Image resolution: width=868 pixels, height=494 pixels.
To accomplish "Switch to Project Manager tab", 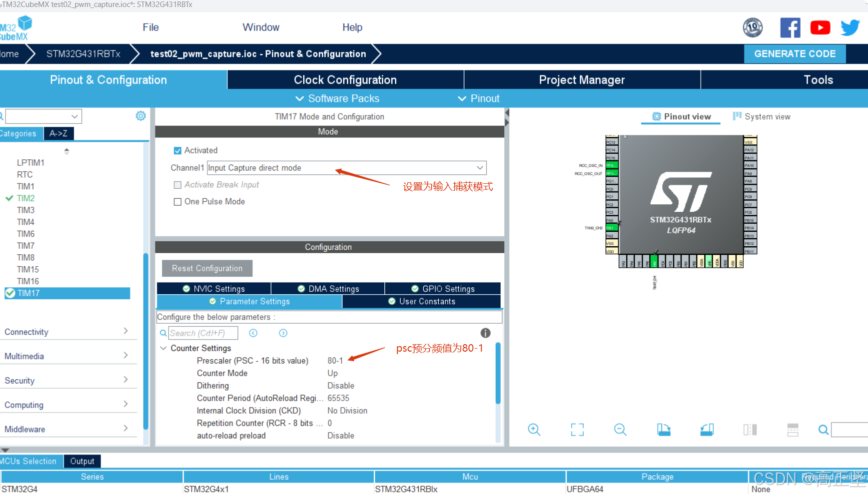I will pos(582,80).
